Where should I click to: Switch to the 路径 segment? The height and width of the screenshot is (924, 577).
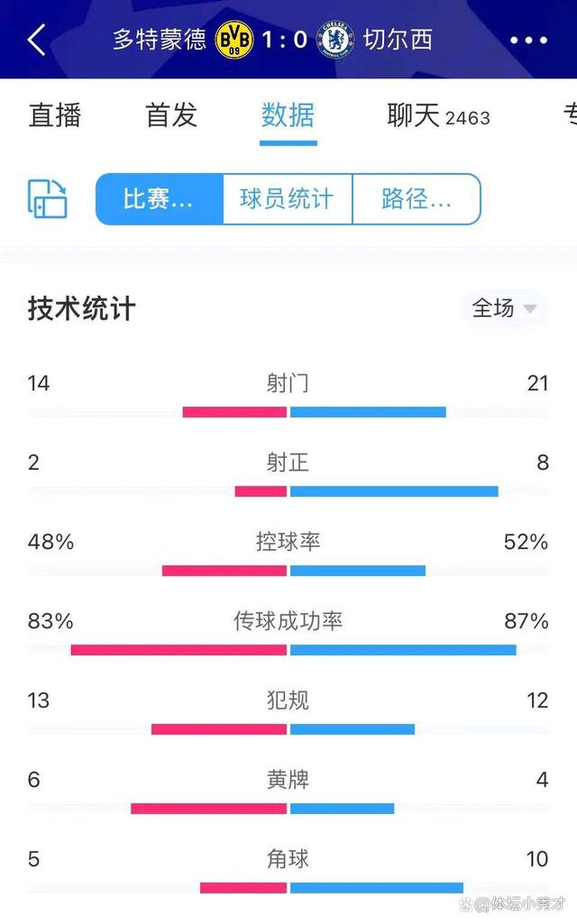(417, 198)
